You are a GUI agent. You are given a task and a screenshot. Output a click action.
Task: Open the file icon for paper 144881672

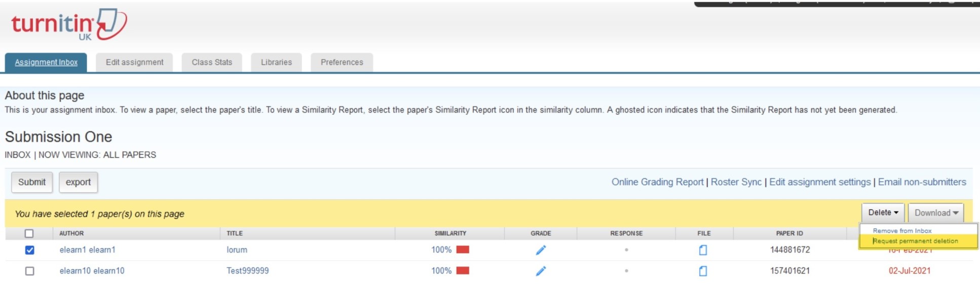pos(703,250)
